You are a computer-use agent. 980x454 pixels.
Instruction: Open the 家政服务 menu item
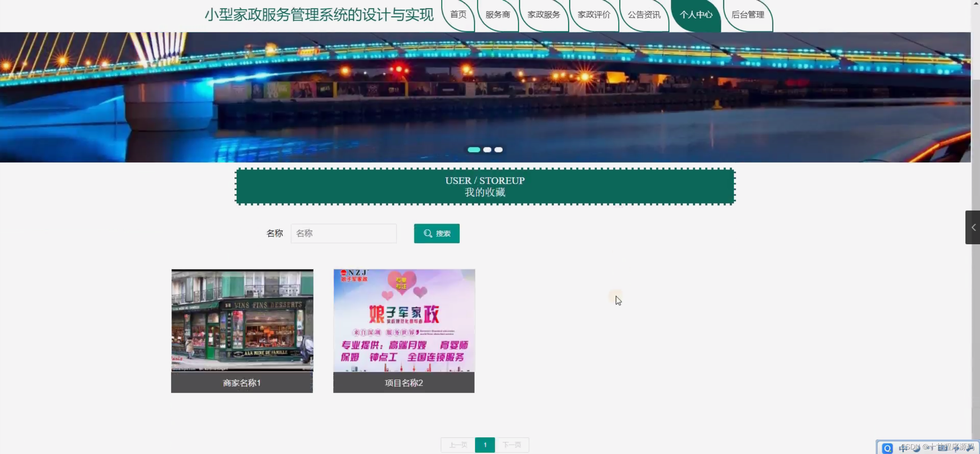pyautogui.click(x=544, y=15)
